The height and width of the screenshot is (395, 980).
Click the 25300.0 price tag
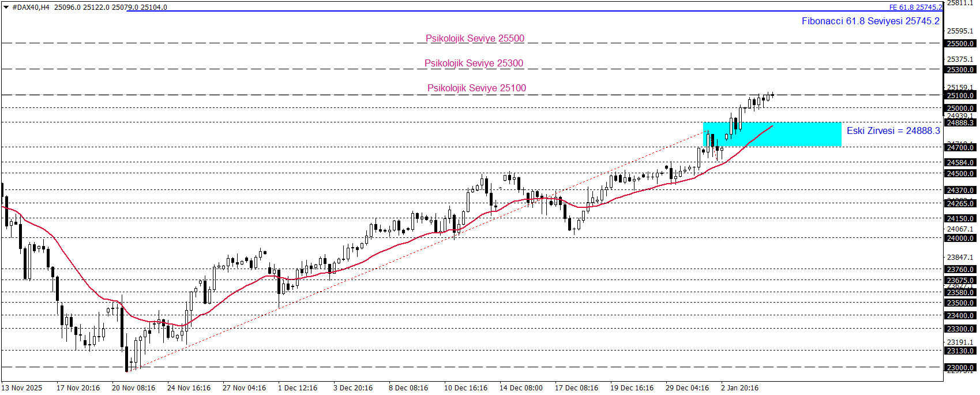tap(960, 69)
